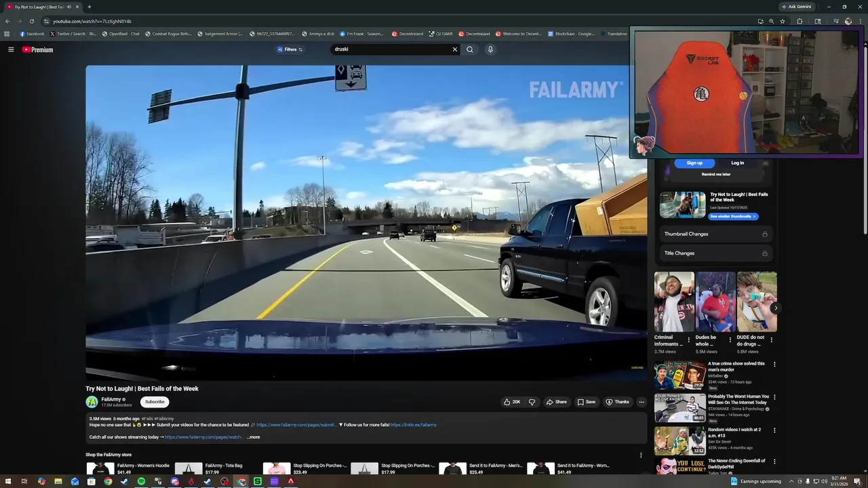Viewport: 868px width, 488px height.
Task: Dislike the video with thumbs down
Action: (532, 402)
